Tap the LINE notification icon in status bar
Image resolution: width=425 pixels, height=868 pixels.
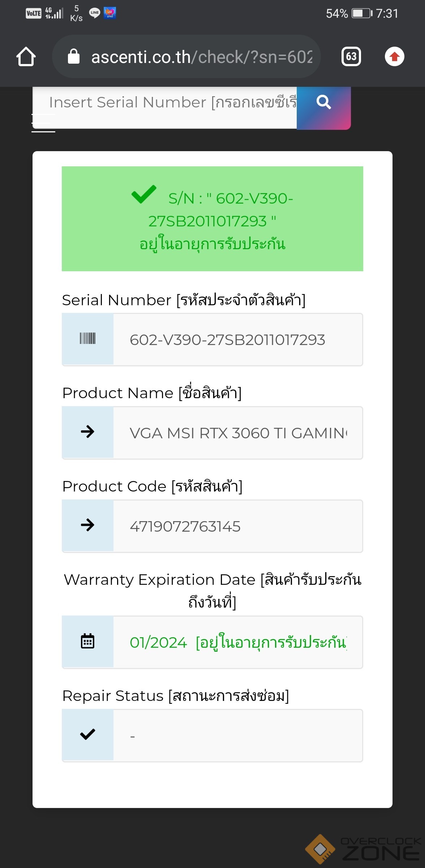(94, 13)
